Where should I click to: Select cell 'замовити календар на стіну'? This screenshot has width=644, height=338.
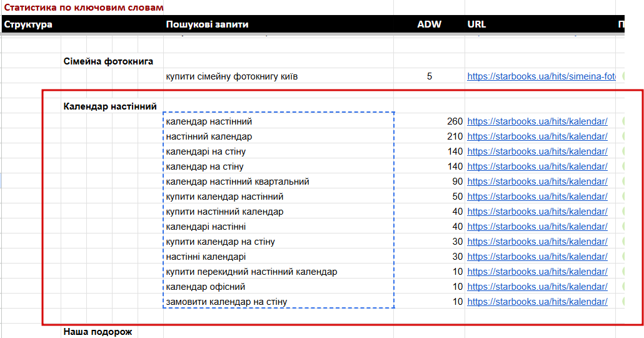pyautogui.click(x=226, y=302)
